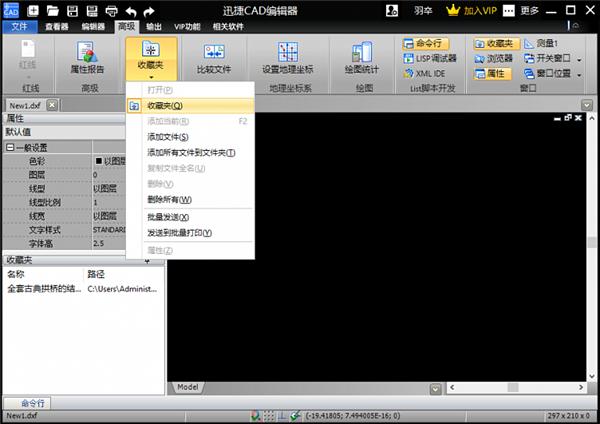Image resolution: width=600 pixels, height=424 pixels.
Task: Click the Redo arrow icon
Action: pyautogui.click(x=149, y=11)
